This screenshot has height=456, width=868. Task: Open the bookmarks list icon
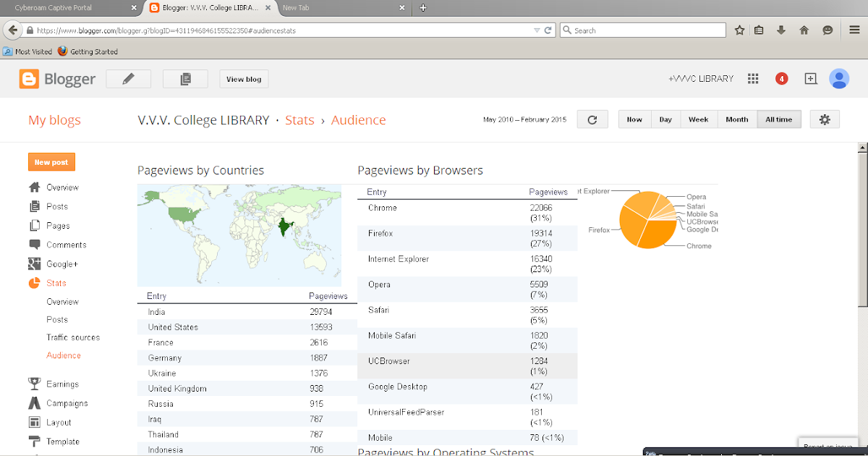[x=759, y=30]
